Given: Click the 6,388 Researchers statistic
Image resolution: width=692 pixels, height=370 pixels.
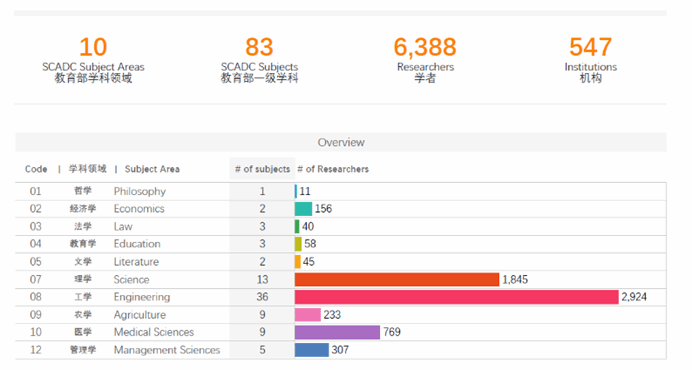Looking at the screenshot, I should (x=425, y=59).
